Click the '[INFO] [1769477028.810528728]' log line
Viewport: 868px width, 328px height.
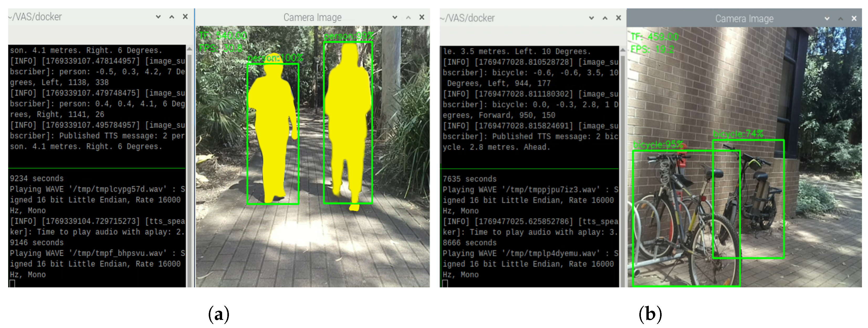(x=530, y=62)
